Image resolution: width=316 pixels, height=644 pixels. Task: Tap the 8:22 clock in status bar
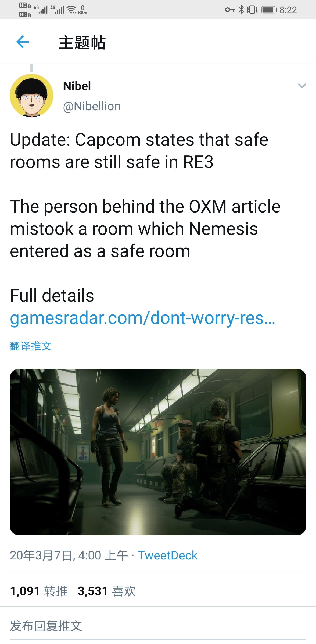[x=288, y=10]
